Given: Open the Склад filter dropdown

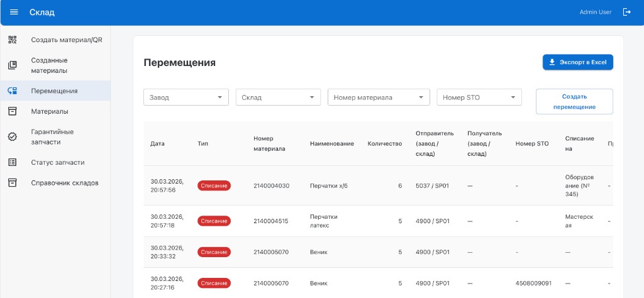Looking at the screenshot, I should coord(278,97).
